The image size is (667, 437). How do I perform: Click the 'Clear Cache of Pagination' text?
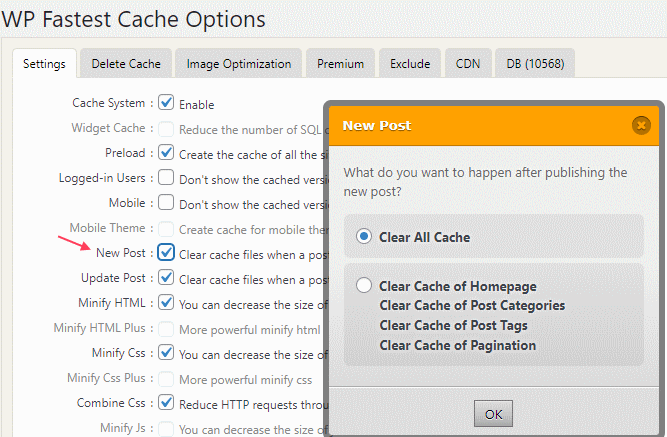tap(458, 345)
